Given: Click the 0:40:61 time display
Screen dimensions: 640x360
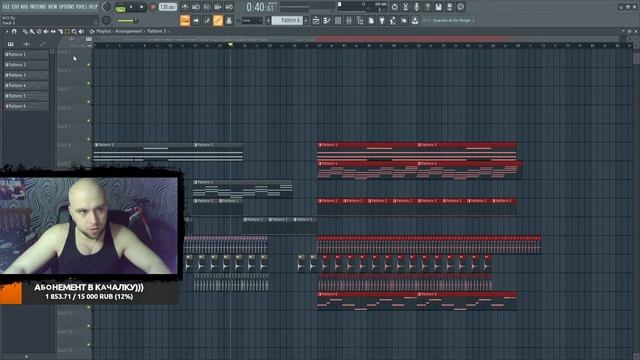Looking at the screenshot, I should pos(260,7).
